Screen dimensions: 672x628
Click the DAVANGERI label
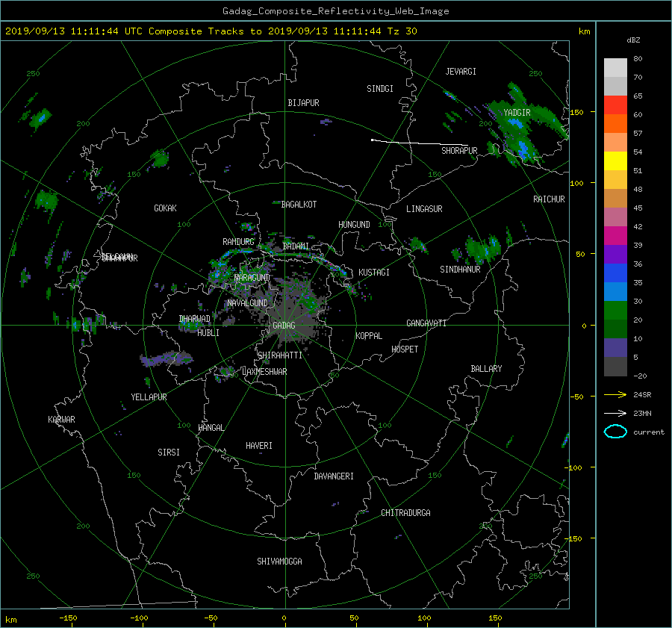(334, 476)
